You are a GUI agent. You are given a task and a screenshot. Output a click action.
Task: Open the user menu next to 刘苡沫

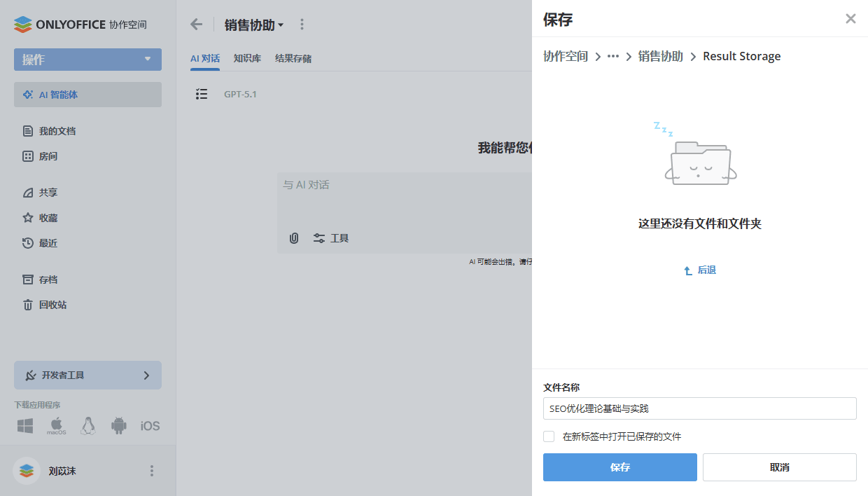(151, 471)
